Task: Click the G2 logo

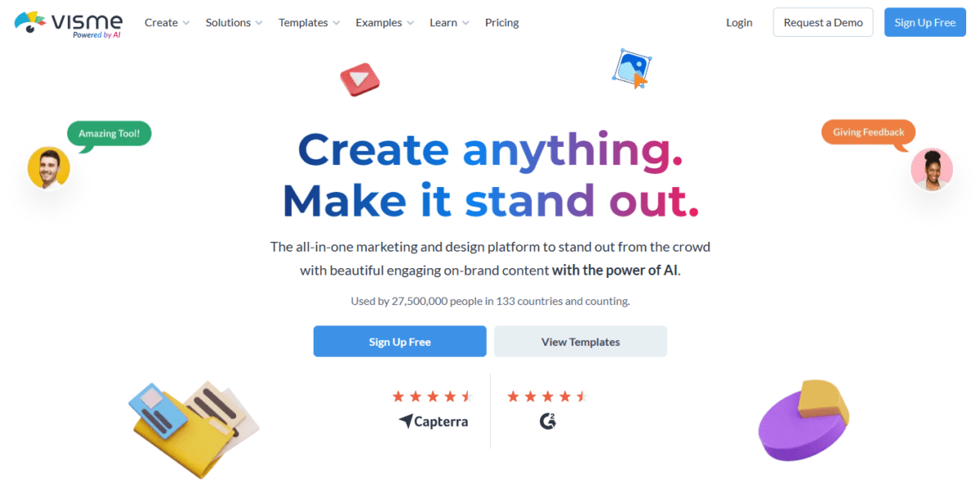Action: click(546, 423)
